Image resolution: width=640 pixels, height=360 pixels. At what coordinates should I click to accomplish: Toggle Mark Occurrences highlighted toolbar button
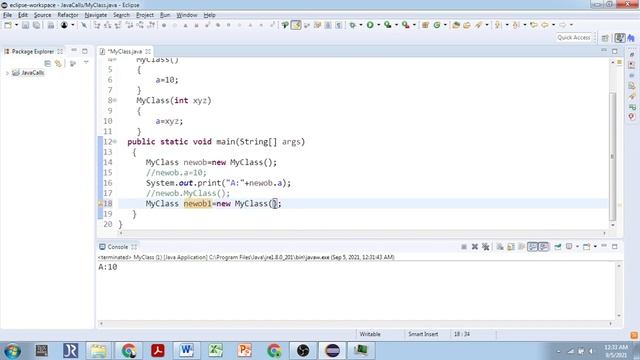296,25
